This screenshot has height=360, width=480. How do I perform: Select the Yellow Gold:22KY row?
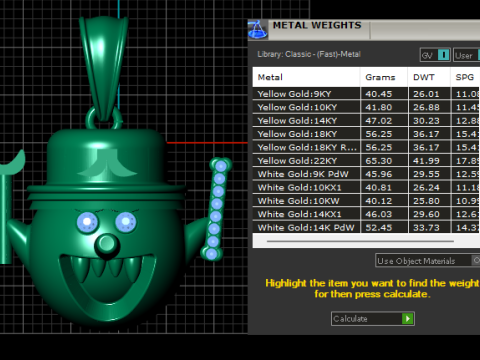click(x=366, y=161)
